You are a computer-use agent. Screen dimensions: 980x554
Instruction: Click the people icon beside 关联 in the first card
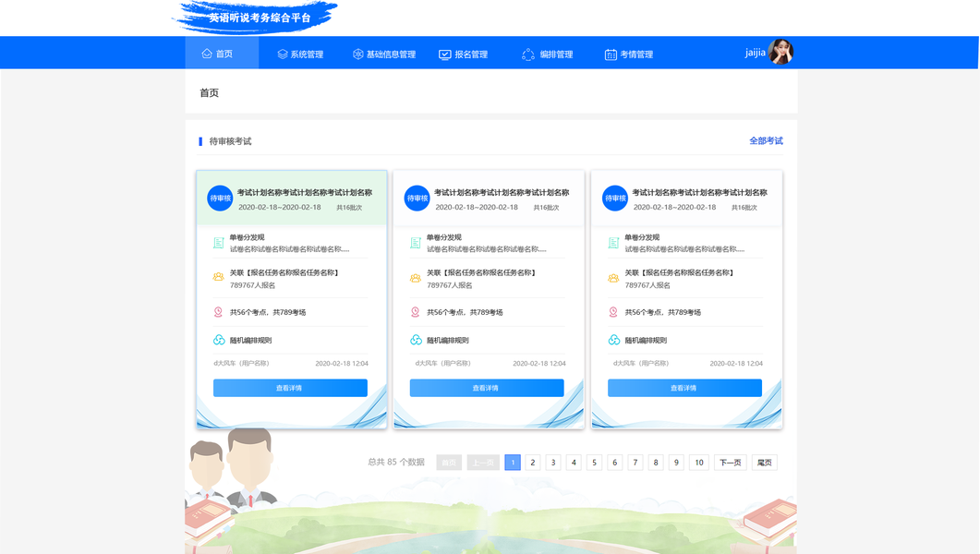click(218, 277)
